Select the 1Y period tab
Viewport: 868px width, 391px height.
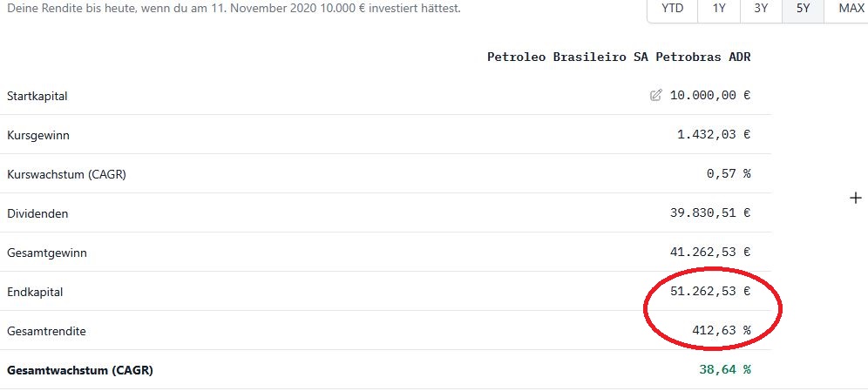point(719,9)
